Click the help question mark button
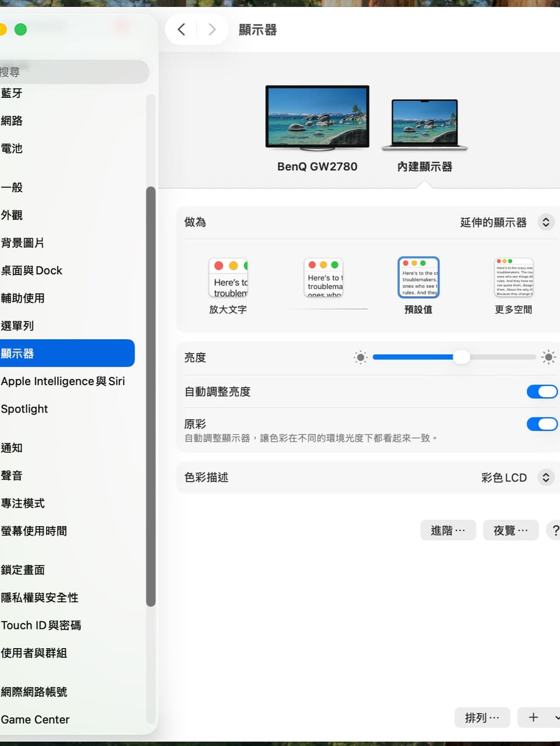This screenshot has width=560, height=746. (554, 530)
